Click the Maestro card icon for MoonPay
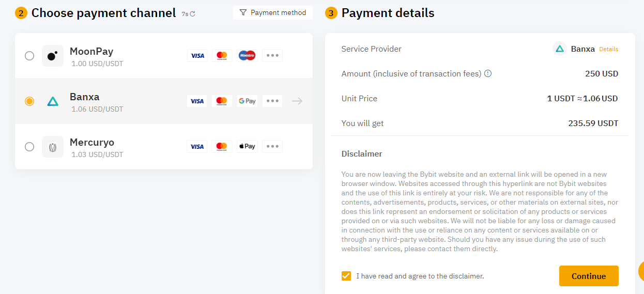Viewport: 644px width, 294px height. pos(247,55)
